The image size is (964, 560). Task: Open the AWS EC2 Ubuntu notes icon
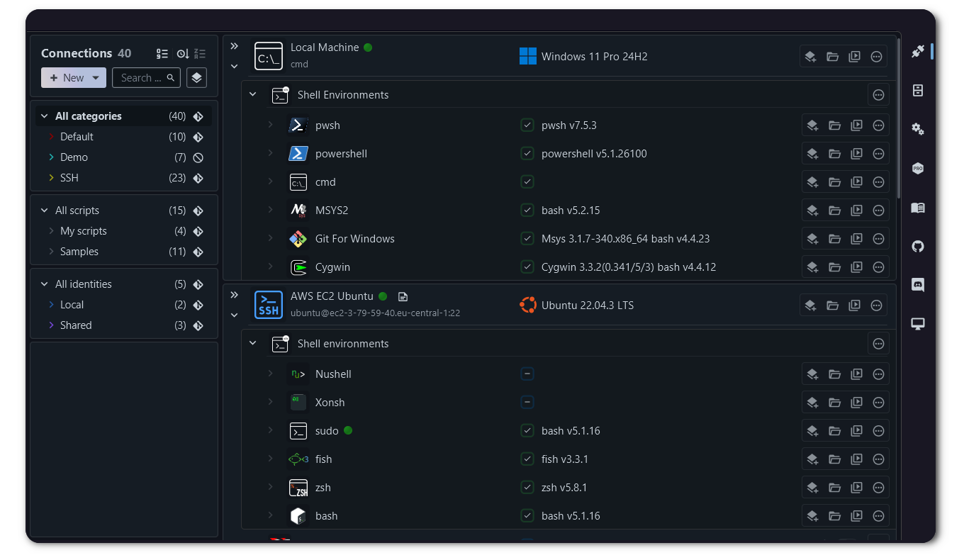click(x=403, y=296)
